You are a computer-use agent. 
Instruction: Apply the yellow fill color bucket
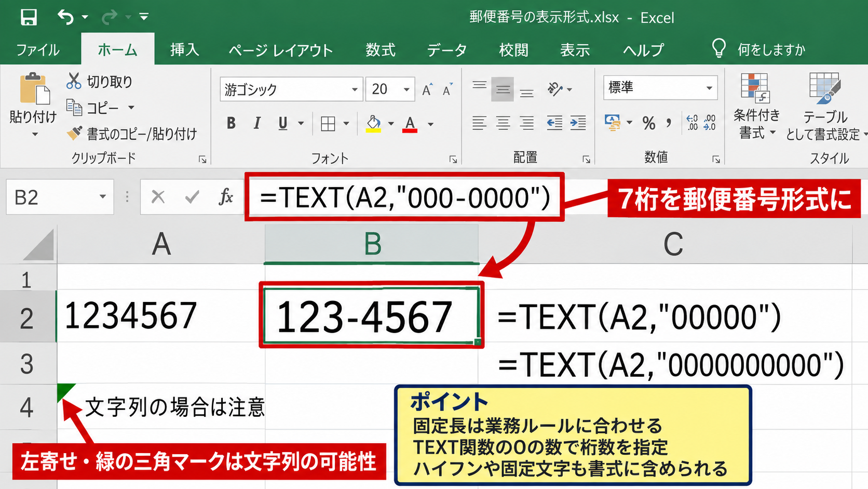click(373, 124)
